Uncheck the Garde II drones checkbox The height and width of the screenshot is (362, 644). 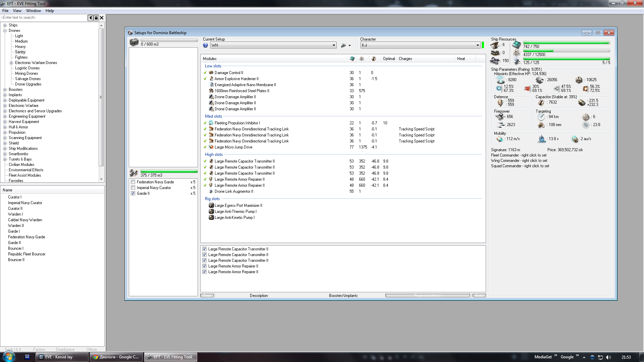click(133, 193)
